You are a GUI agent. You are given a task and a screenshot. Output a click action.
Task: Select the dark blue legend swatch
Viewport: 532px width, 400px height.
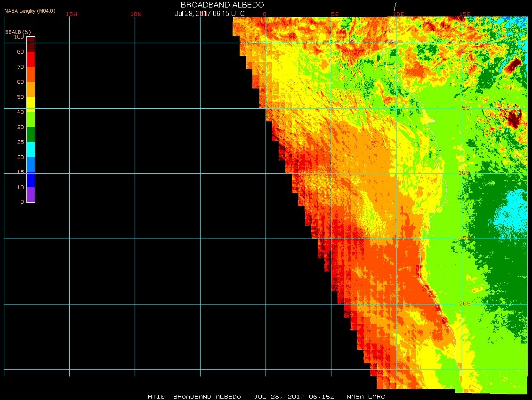pyautogui.click(x=31, y=180)
